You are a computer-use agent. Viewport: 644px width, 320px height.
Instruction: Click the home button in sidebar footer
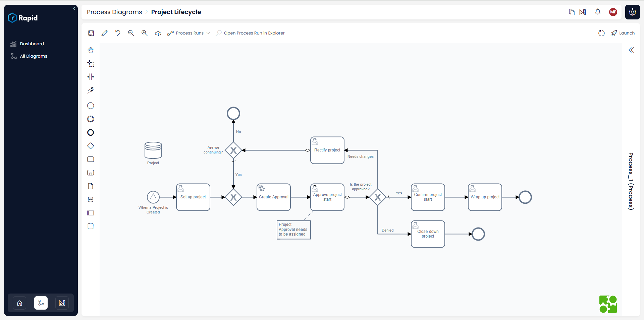[20, 303]
